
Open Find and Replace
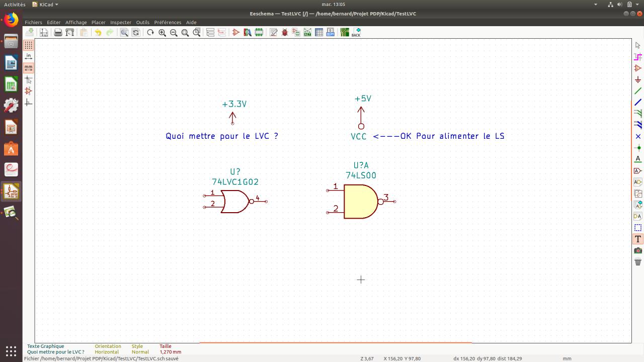[x=136, y=33]
